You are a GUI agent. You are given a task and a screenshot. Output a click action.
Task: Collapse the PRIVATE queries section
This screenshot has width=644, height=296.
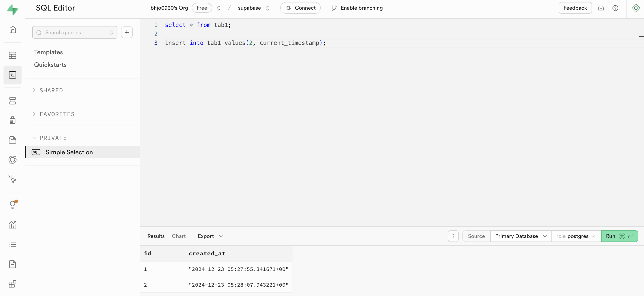point(53,138)
